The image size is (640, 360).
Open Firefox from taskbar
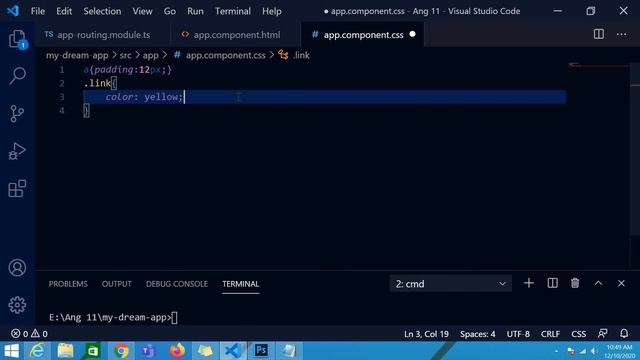[x=177, y=351]
